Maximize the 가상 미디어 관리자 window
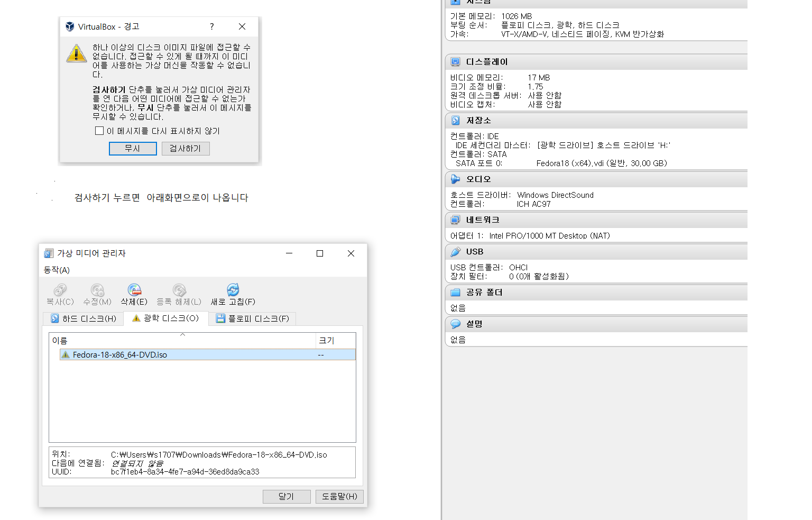The height and width of the screenshot is (520, 812). [320, 253]
